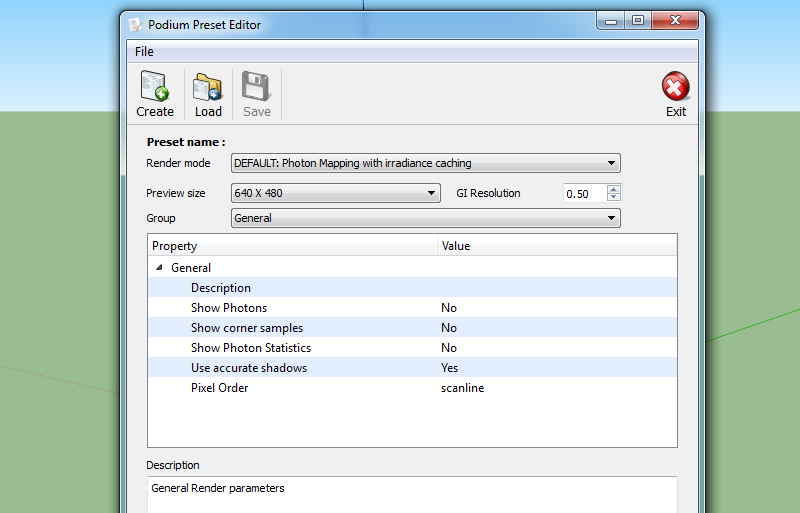Click the No value for Show corner samples

pos(449,328)
